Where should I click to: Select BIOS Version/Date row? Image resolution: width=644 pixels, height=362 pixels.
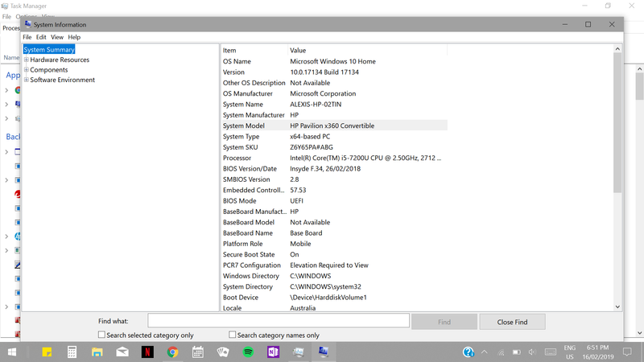(334, 169)
